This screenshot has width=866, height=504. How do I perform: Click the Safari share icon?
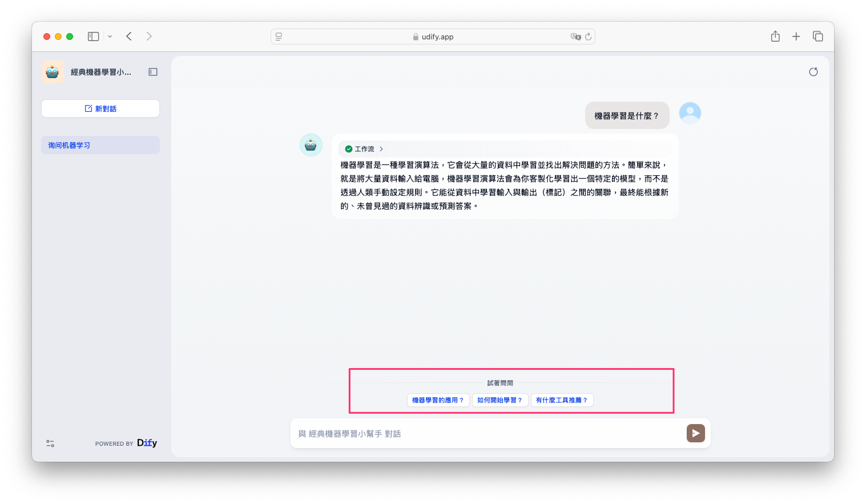coord(775,37)
